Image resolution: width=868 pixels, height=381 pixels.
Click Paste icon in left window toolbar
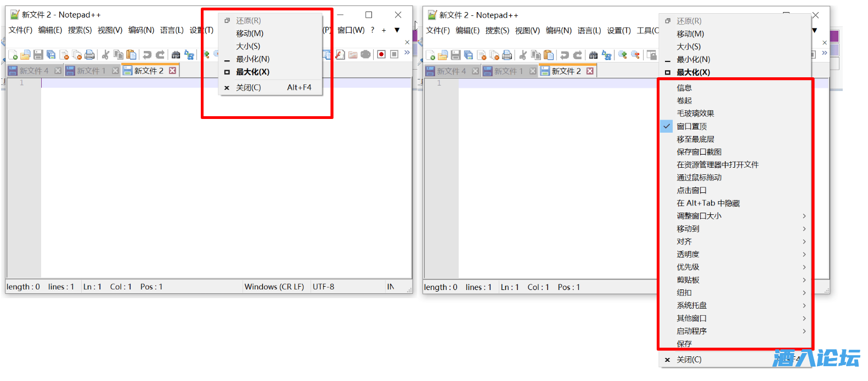point(131,55)
